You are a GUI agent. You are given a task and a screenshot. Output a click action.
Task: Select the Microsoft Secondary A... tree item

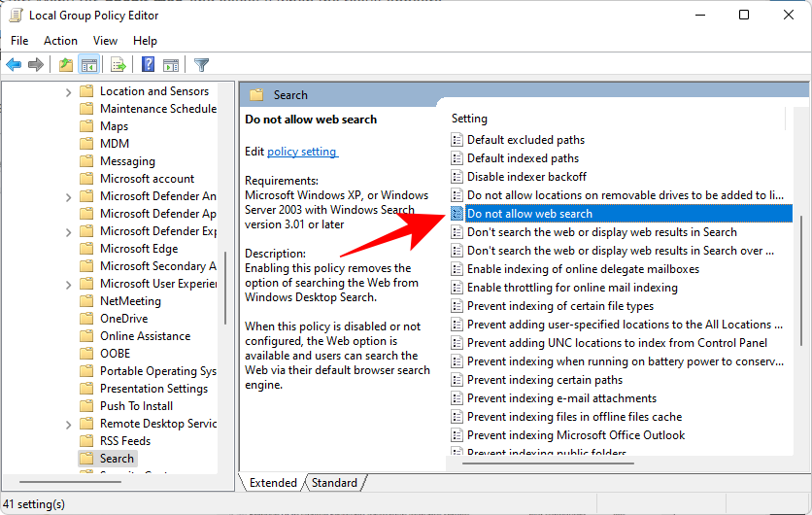[x=158, y=266]
